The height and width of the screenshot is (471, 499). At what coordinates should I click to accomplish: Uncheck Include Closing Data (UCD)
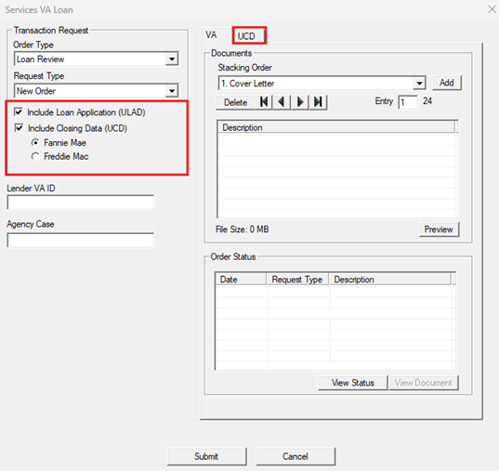tap(19, 128)
